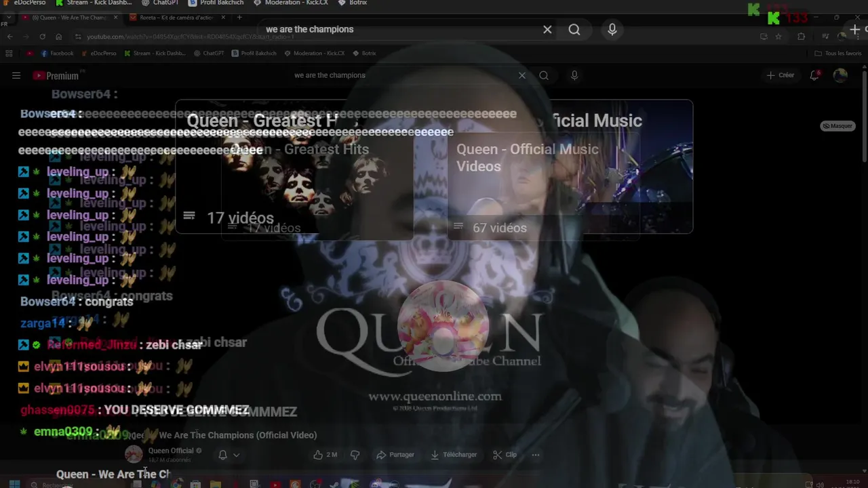Screen dimensions: 868x488
Task: Open the Facebook bookmark
Action: pyautogui.click(x=57, y=54)
